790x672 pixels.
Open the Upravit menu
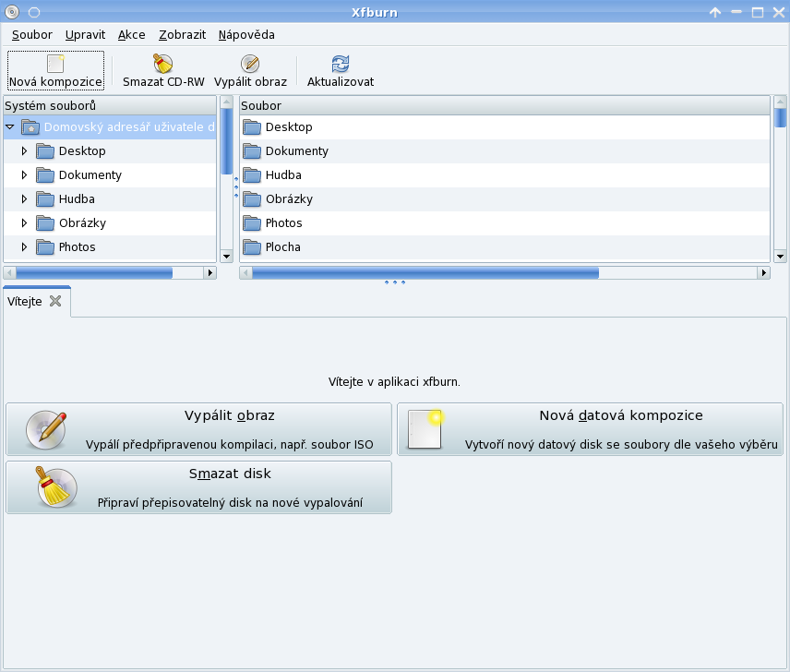[85, 35]
